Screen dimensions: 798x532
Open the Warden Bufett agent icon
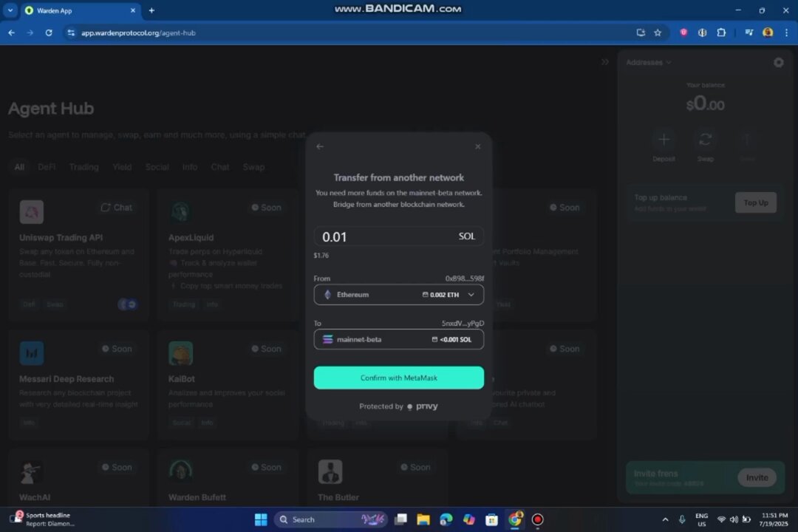click(181, 472)
